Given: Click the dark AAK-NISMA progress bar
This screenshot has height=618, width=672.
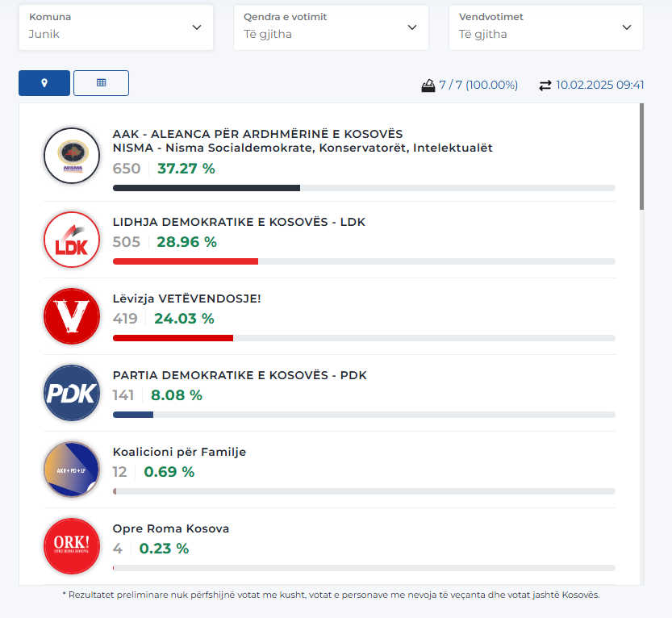Looking at the screenshot, I should click(207, 188).
